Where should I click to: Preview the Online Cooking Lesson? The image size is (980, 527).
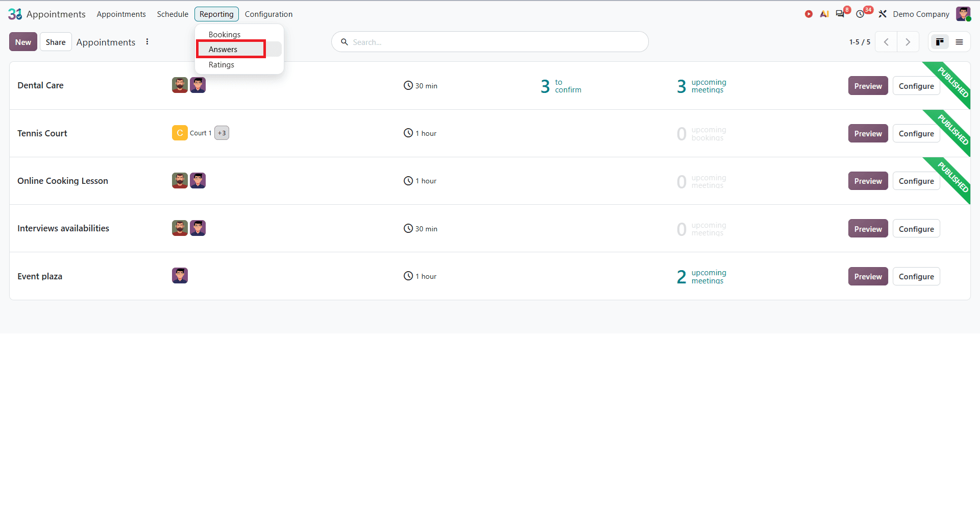pos(868,181)
